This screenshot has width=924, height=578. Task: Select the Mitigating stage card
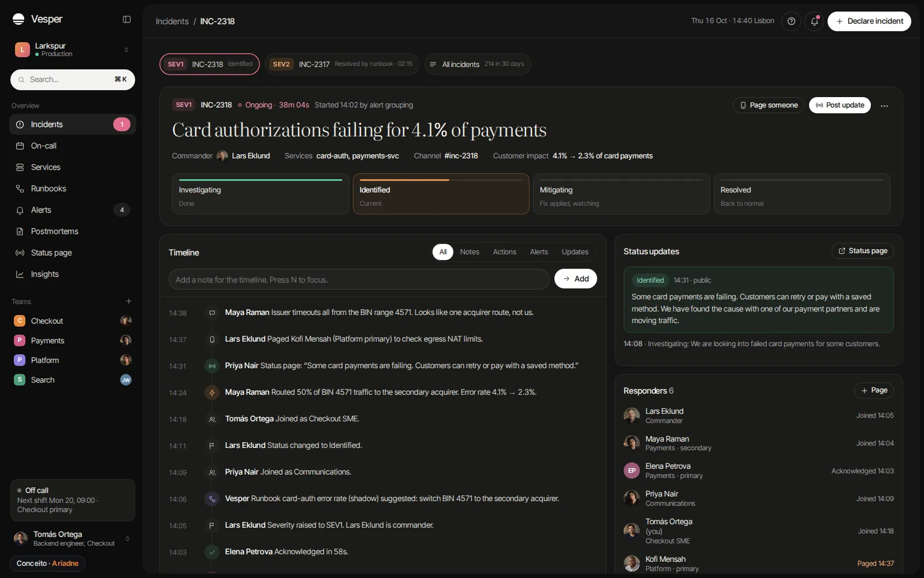[x=621, y=194]
